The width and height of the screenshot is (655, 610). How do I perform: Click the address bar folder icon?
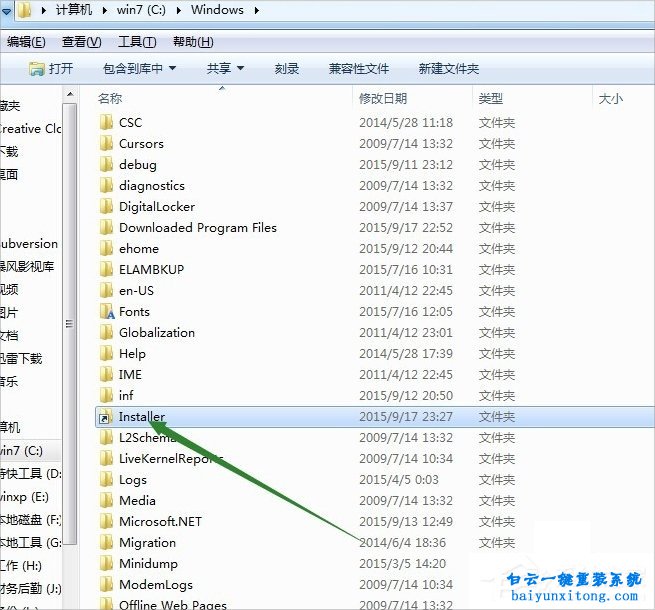click(25, 10)
